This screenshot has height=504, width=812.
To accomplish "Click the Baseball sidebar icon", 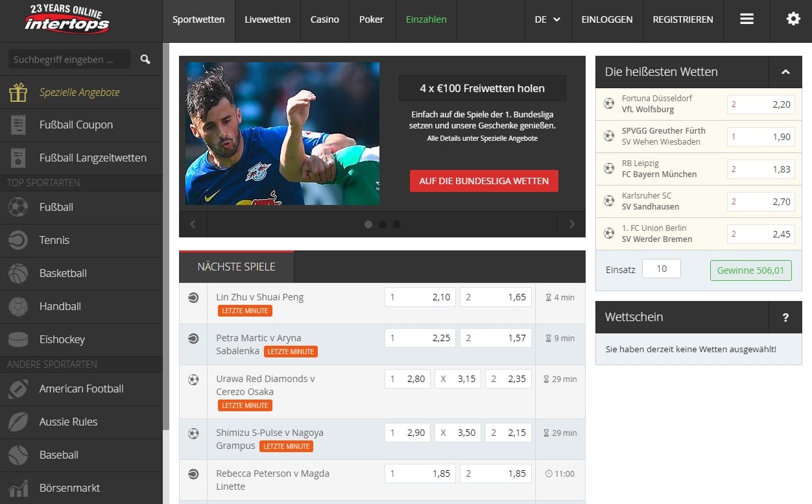I will tap(18, 455).
